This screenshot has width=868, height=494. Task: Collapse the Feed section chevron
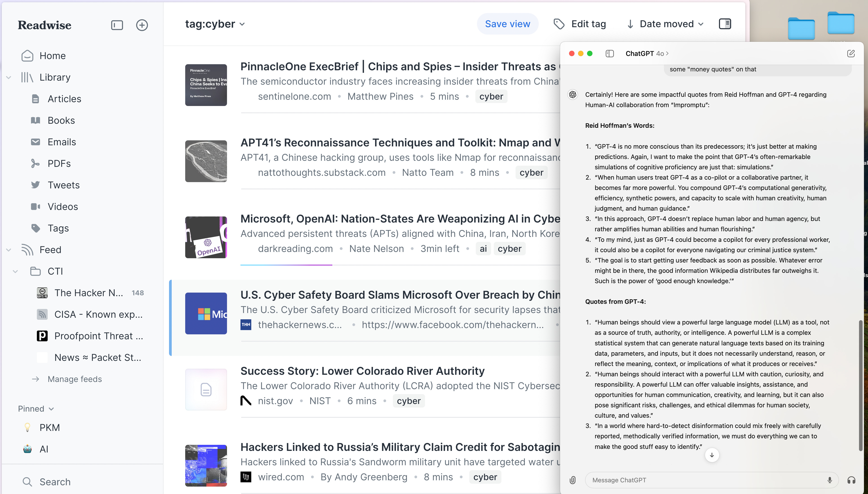pyautogui.click(x=9, y=250)
